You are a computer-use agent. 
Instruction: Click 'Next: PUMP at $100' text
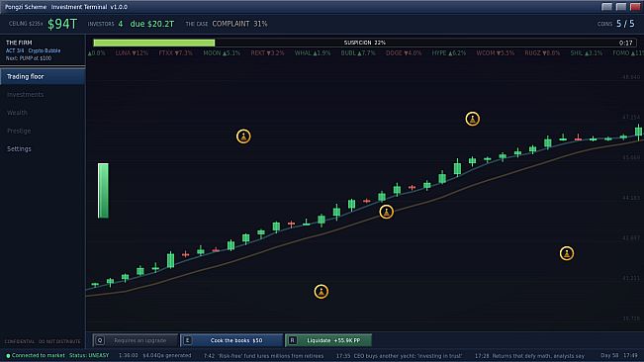pos(29,58)
